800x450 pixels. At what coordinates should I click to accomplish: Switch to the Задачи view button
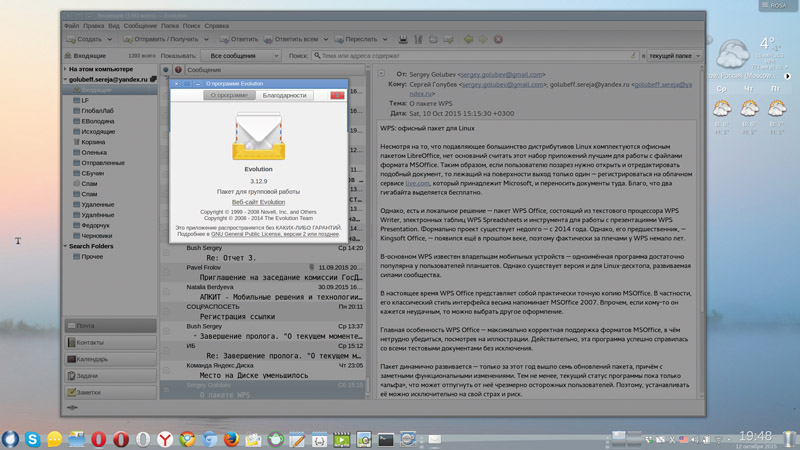pos(110,376)
